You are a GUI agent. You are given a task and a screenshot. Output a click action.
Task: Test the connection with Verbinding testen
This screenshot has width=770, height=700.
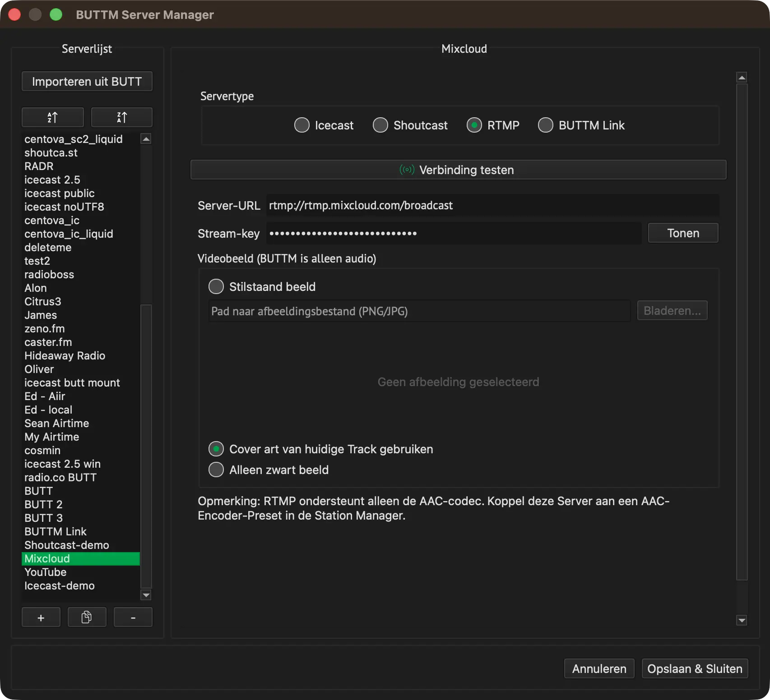[x=458, y=170]
